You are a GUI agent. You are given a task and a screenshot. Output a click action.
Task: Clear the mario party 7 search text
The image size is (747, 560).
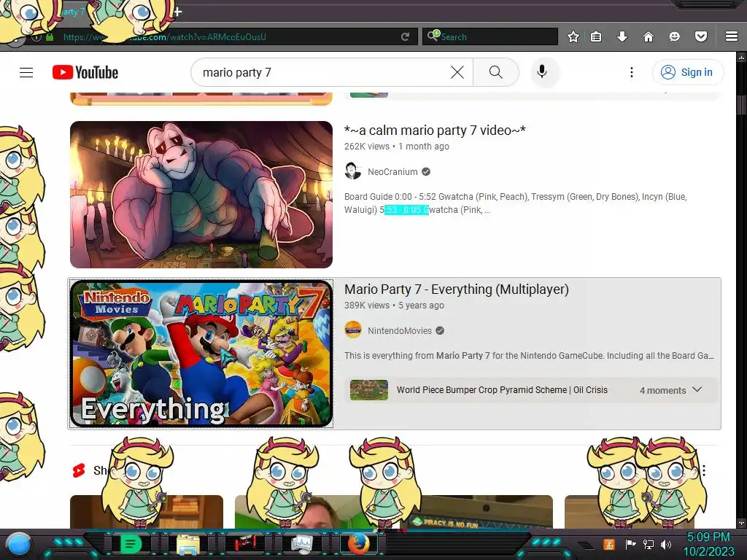(457, 72)
